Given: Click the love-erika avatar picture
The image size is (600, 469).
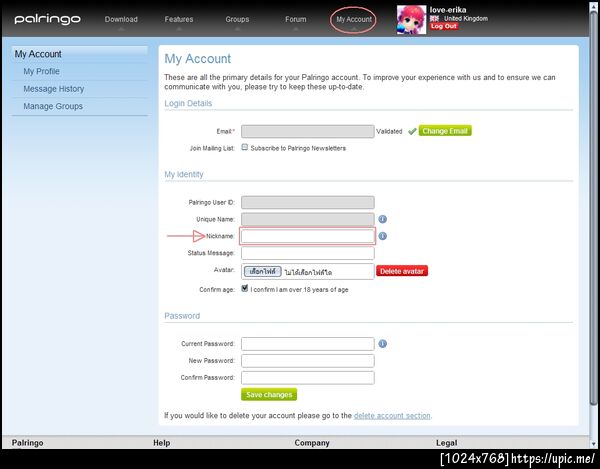Looking at the screenshot, I should point(411,20).
